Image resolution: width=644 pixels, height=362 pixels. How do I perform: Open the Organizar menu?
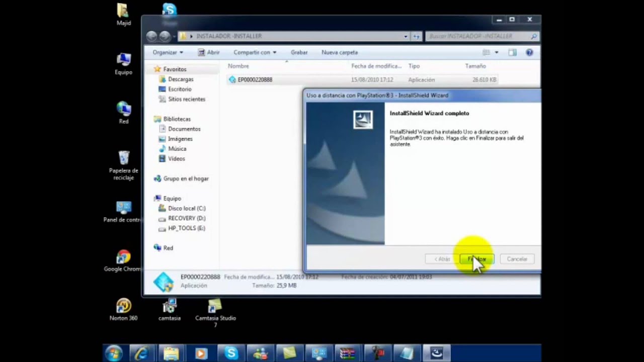(x=168, y=52)
